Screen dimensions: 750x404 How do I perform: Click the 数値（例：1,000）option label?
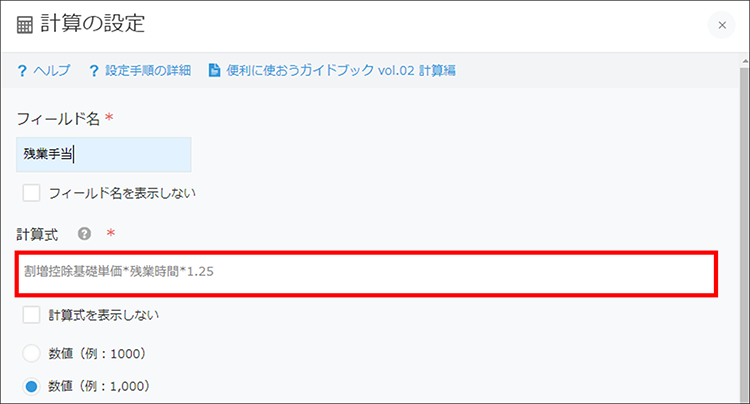(x=99, y=386)
